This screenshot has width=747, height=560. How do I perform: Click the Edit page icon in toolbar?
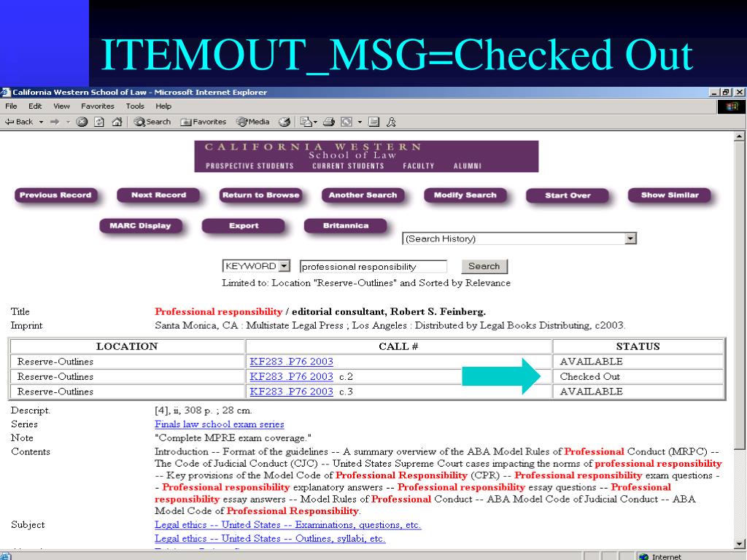(x=347, y=122)
